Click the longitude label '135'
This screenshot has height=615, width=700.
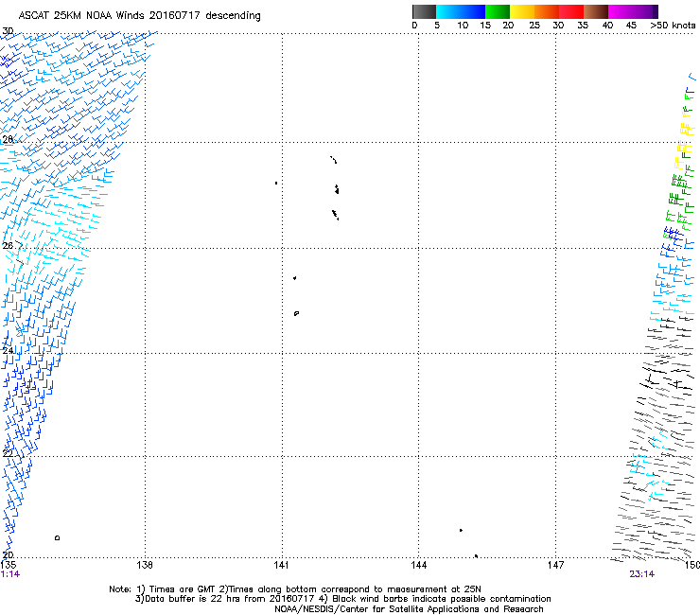[8, 565]
